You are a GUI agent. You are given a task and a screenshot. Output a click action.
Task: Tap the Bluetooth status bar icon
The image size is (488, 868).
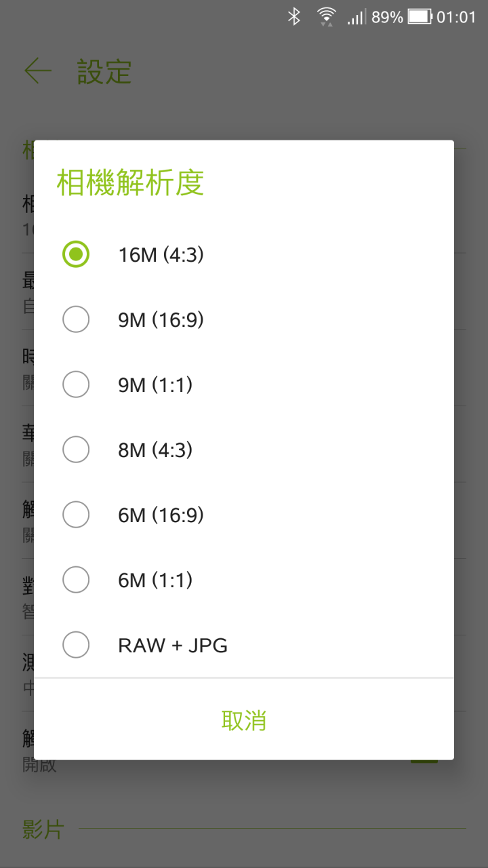293,17
